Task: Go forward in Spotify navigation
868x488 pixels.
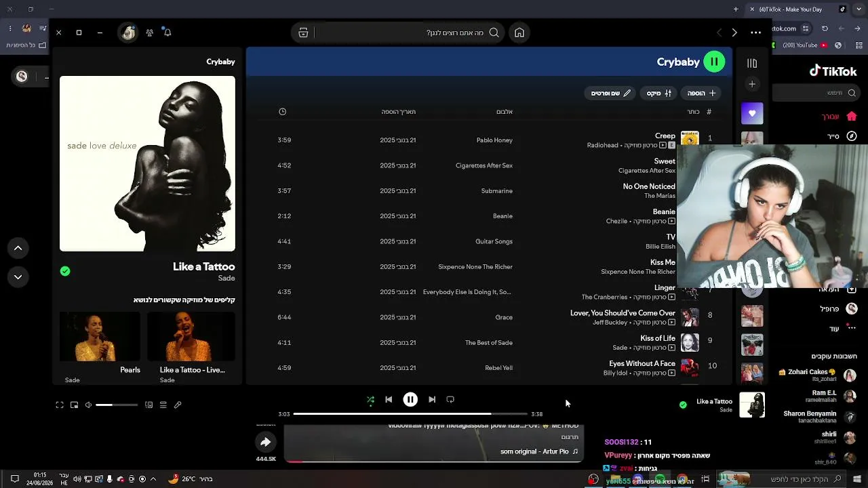Action: (734, 33)
